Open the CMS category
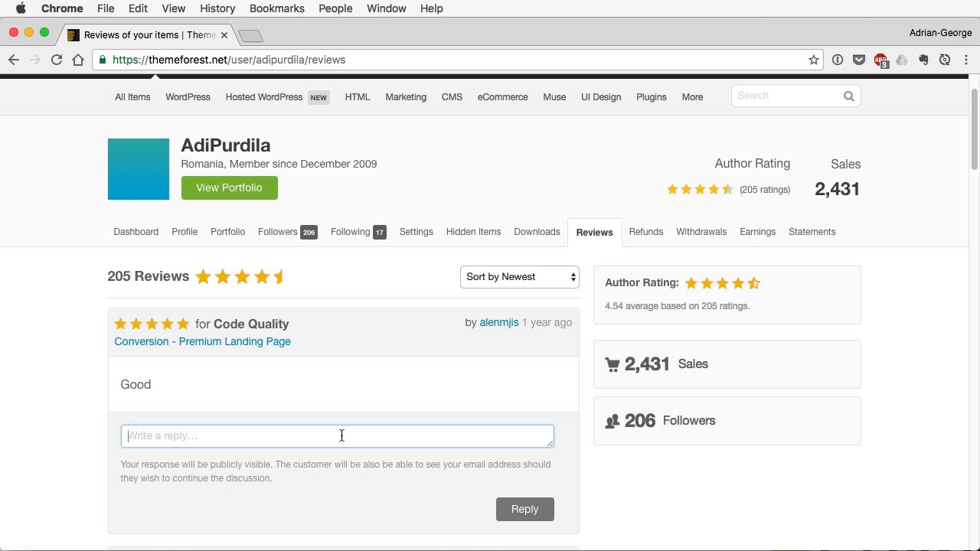This screenshot has width=980, height=551. 452,97
